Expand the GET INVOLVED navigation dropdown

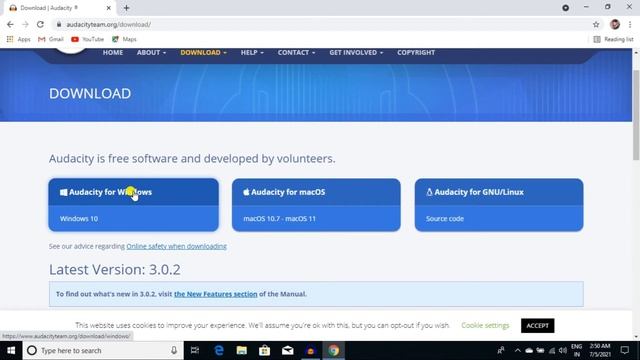[x=356, y=52]
